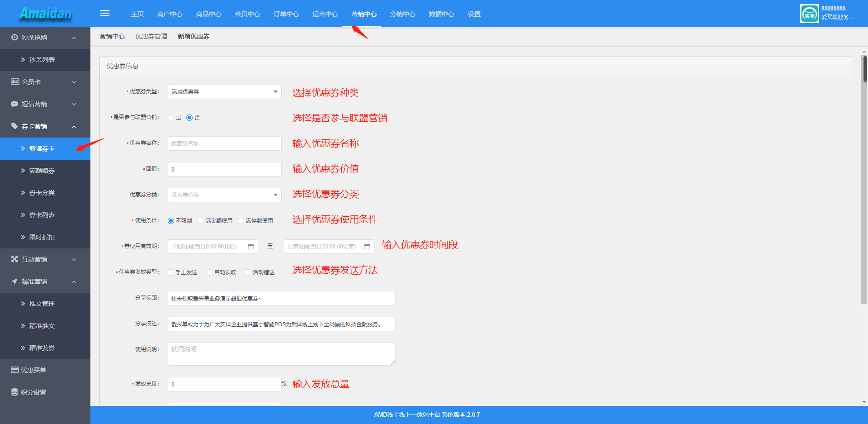Focus the 面值 input field
The height and width of the screenshot is (424, 868).
225,169
